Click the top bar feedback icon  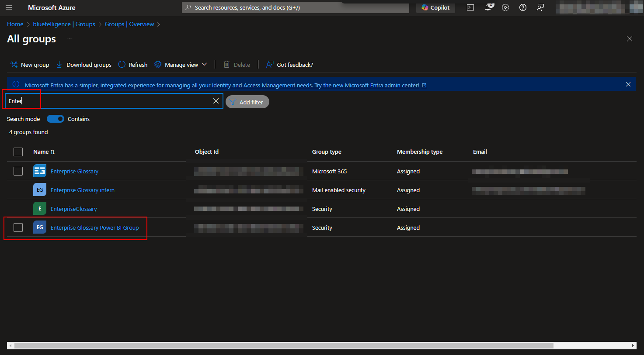pos(540,8)
